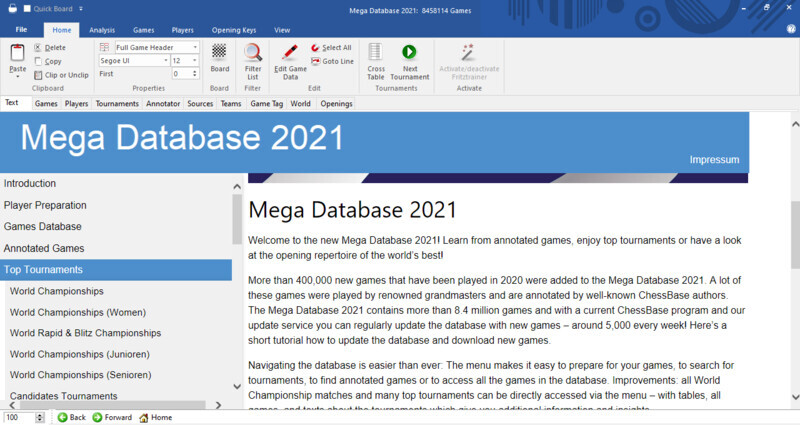
Task: Open the Teams database tab
Action: 231,104
